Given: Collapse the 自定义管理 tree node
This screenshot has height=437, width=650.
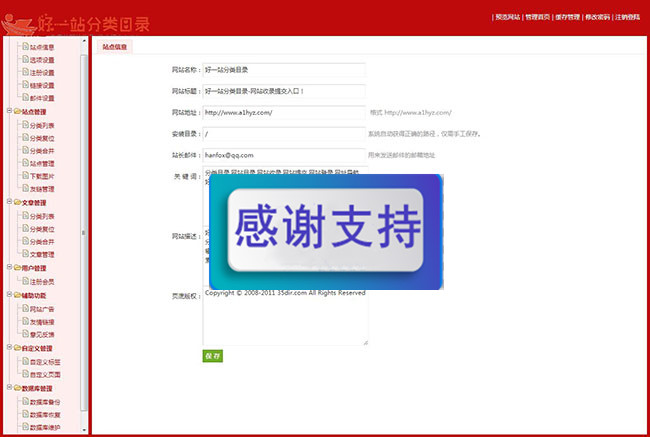Looking at the screenshot, I should click(9, 347).
